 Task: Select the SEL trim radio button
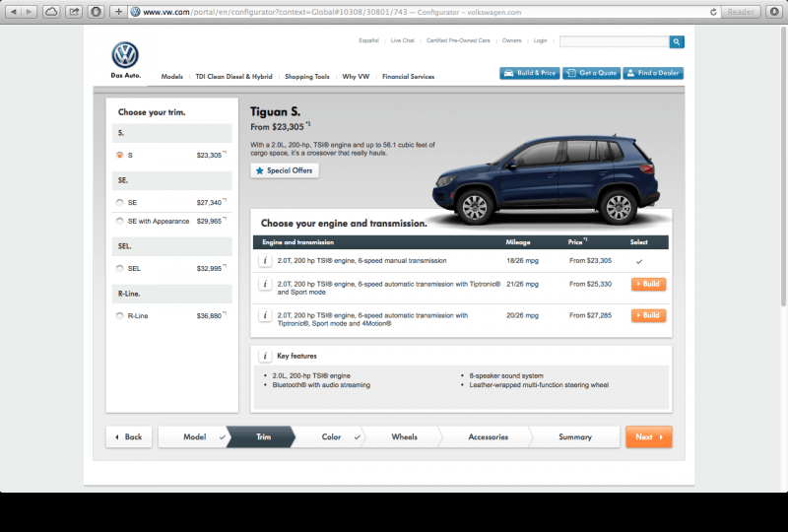tap(119, 268)
